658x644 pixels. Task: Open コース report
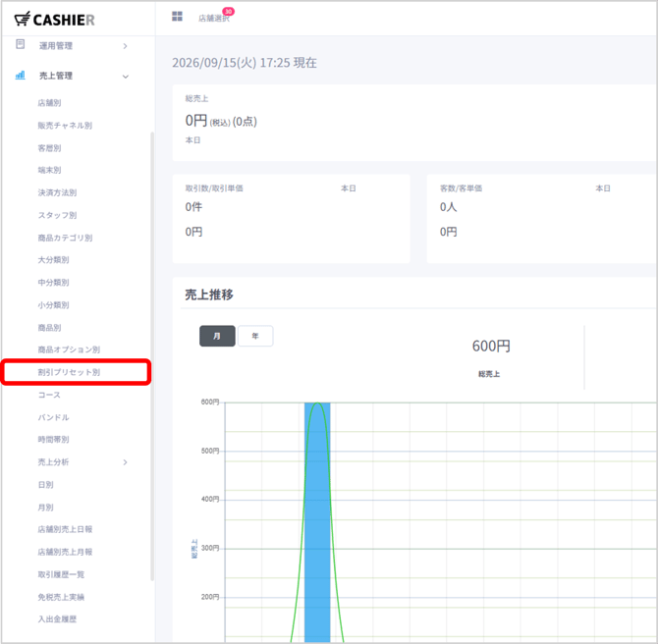click(x=49, y=395)
